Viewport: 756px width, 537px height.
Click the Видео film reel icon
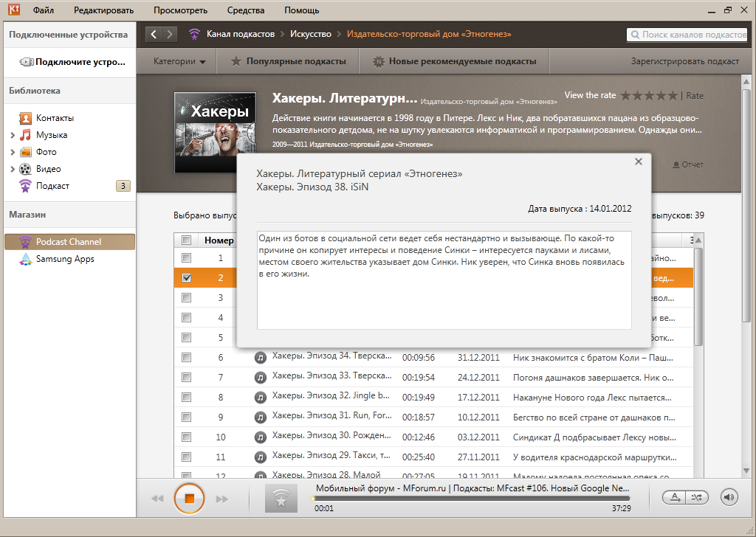25,169
